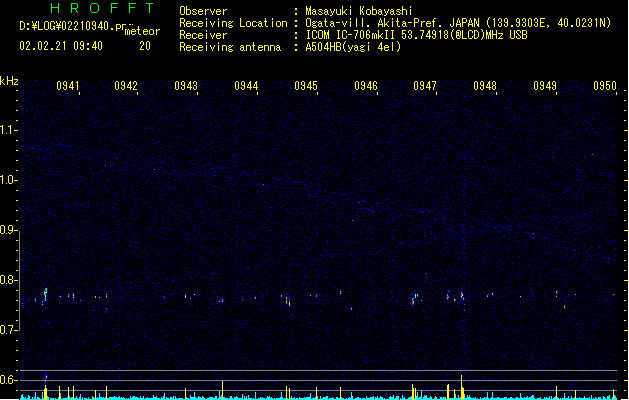Click the 0947 time marker
Screen dimensions: 629x400
pos(425,85)
